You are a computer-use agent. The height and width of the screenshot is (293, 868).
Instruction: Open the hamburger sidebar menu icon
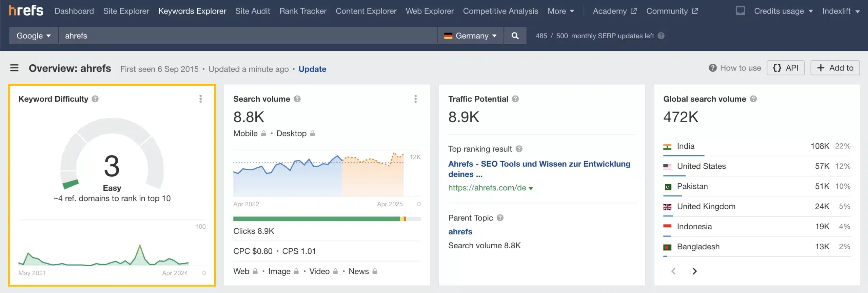click(14, 68)
